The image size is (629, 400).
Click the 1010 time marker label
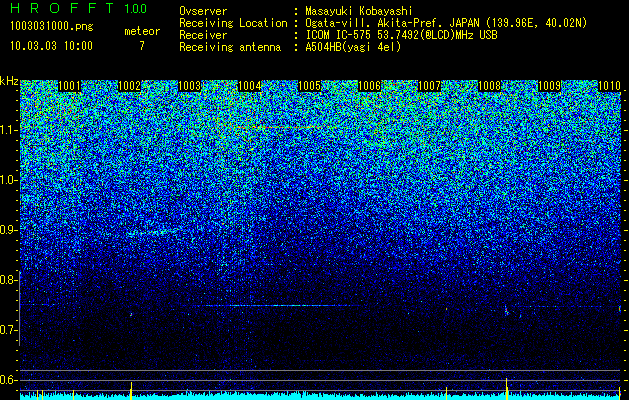tap(609, 86)
